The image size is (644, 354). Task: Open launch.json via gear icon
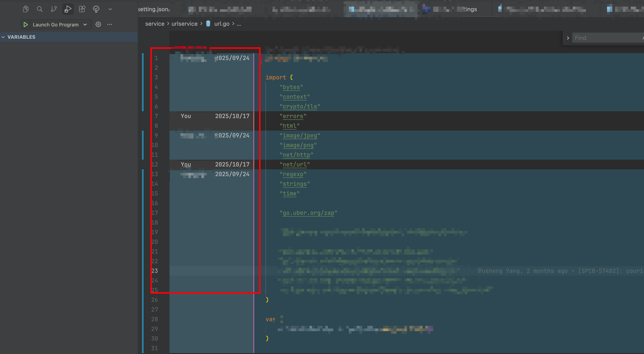click(98, 24)
